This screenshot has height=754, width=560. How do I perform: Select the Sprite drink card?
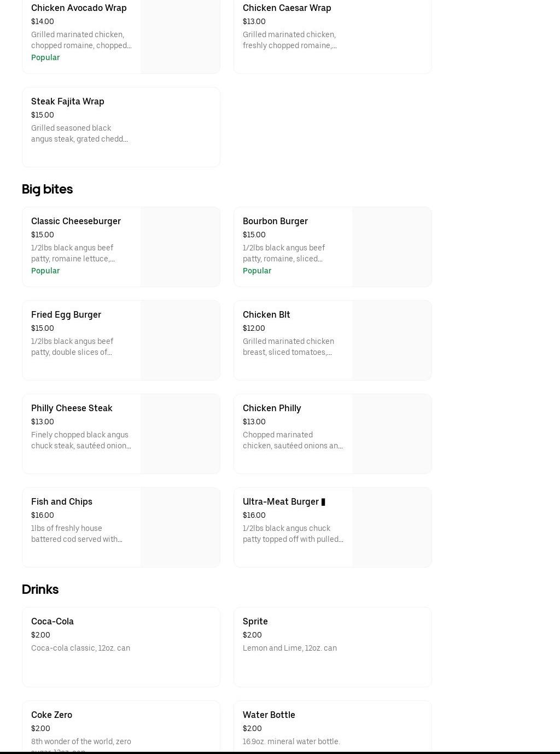pyautogui.click(x=332, y=647)
